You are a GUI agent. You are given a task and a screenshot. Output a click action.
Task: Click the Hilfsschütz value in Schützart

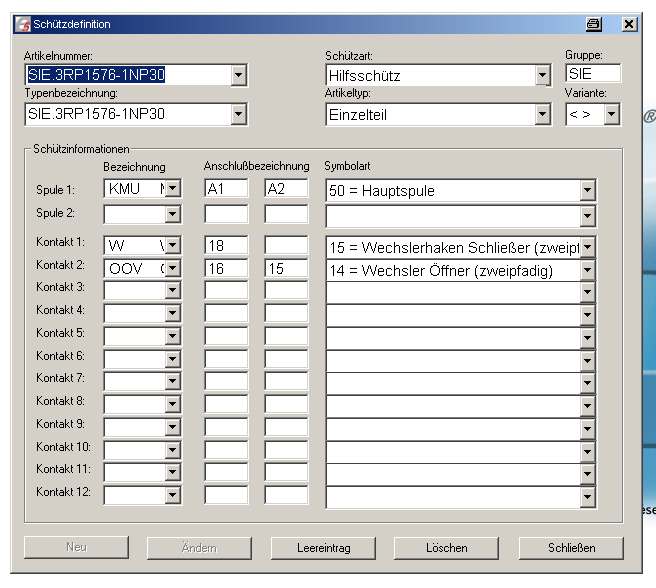point(364,76)
